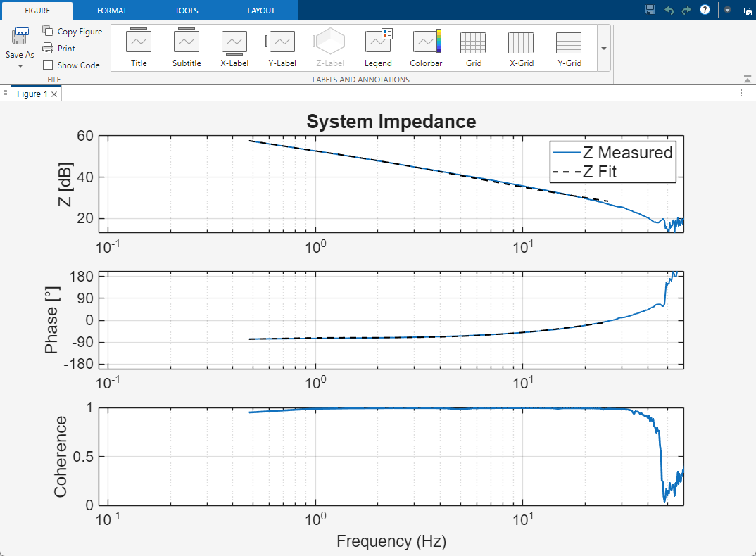Toggle the X-Grid

(x=521, y=48)
